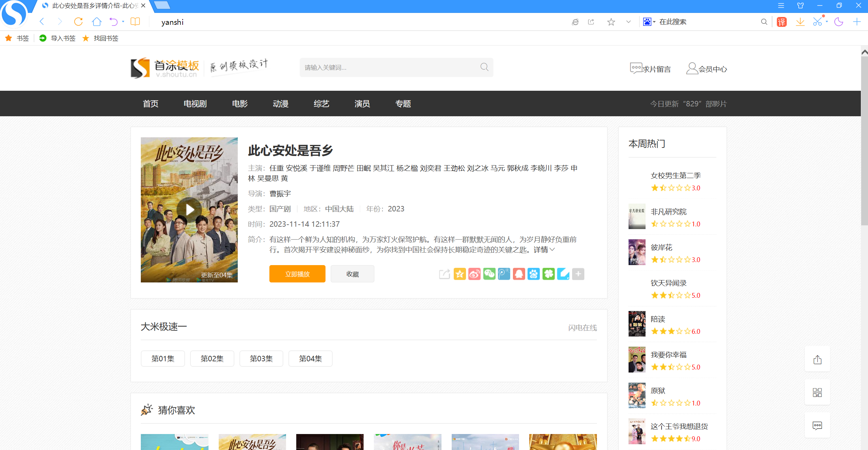
Task: Select episode 第03集
Action: point(261,359)
